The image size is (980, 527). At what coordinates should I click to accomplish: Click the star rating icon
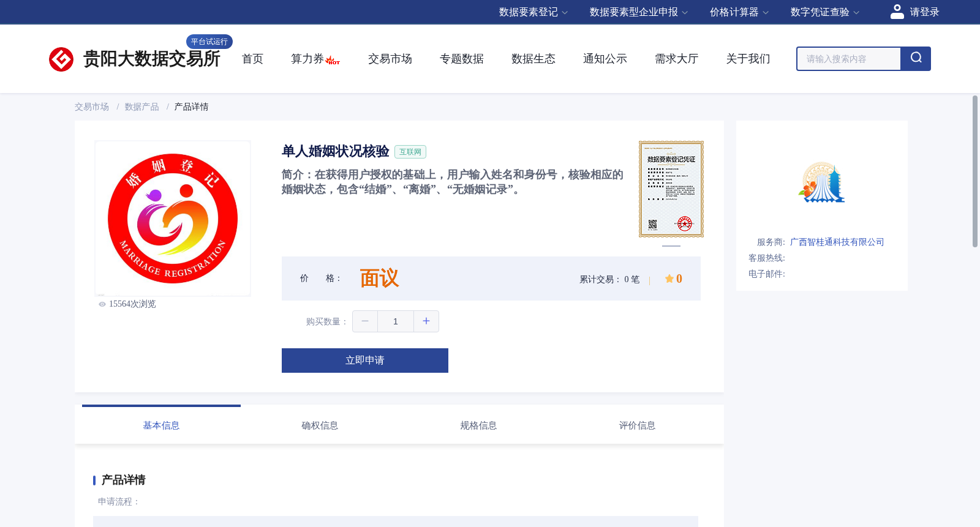click(x=669, y=278)
